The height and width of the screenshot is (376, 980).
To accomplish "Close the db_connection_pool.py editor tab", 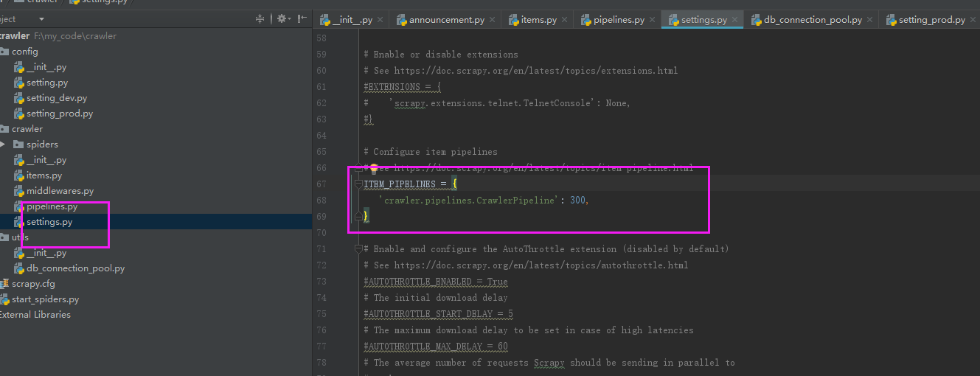I will [871, 20].
